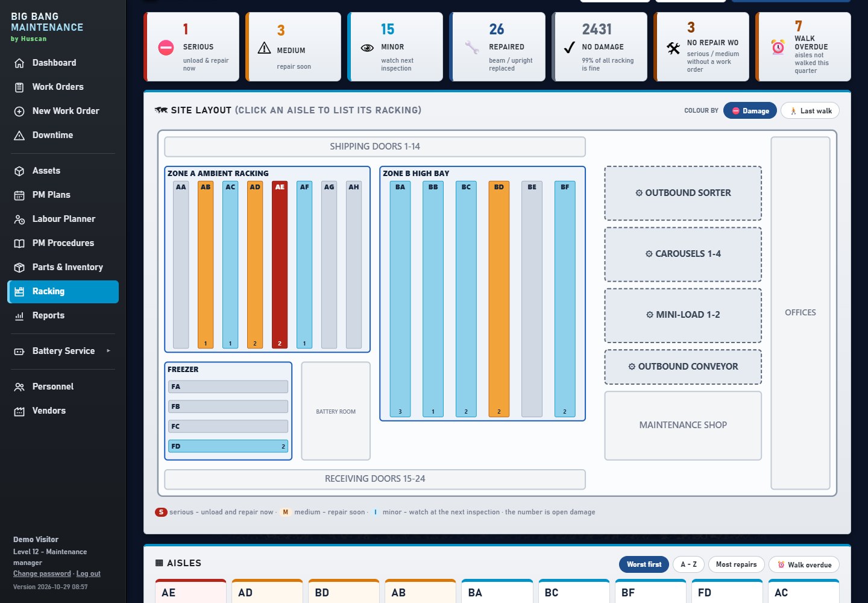868x603 pixels.
Task: Click the PM Procedures book icon
Action: (19, 243)
